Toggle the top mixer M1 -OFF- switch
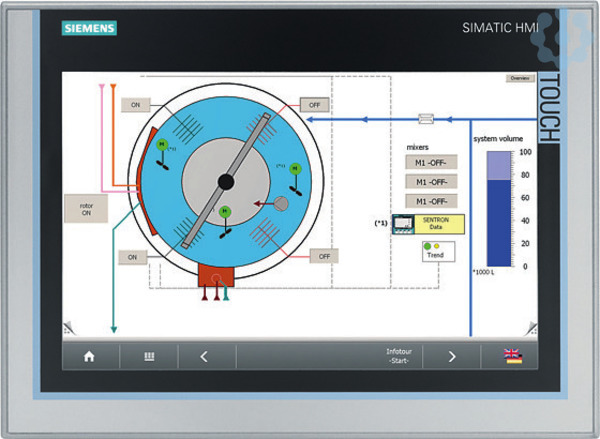This screenshot has height=439, width=600. (x=430, y=162)
